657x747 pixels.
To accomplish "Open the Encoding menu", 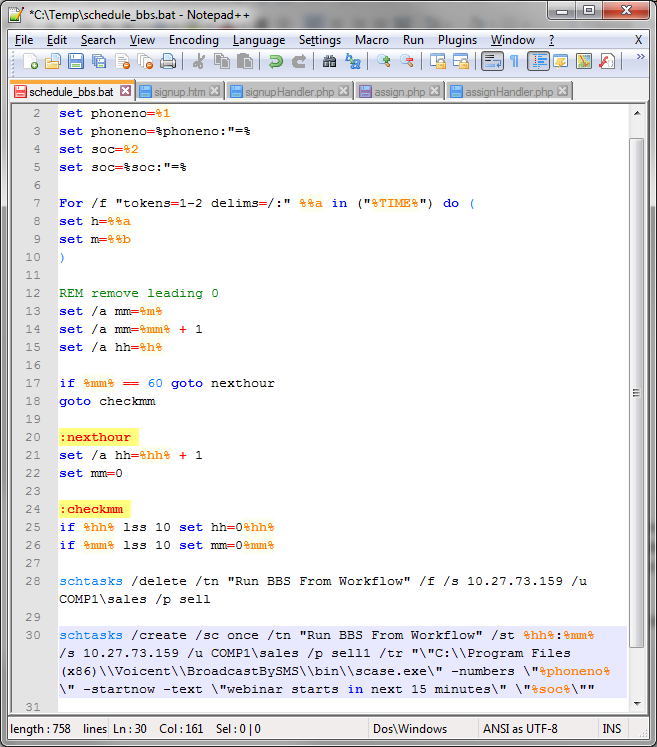I will click(193, 40).
